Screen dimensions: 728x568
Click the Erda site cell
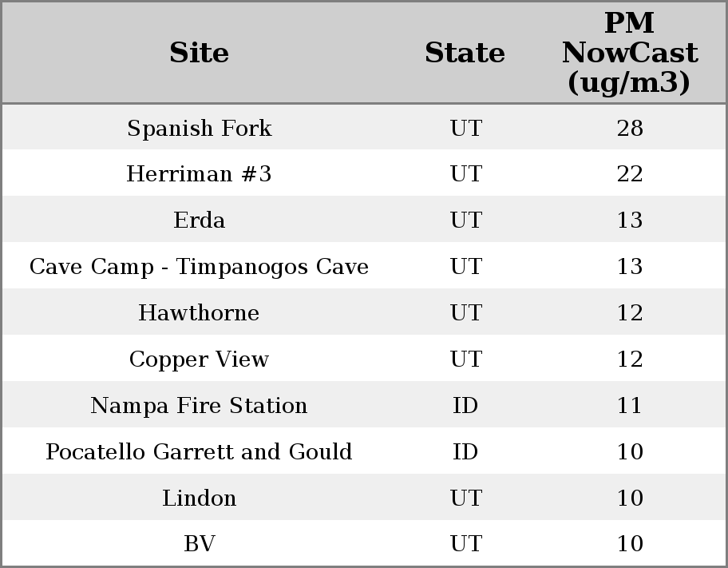[199, 220]
